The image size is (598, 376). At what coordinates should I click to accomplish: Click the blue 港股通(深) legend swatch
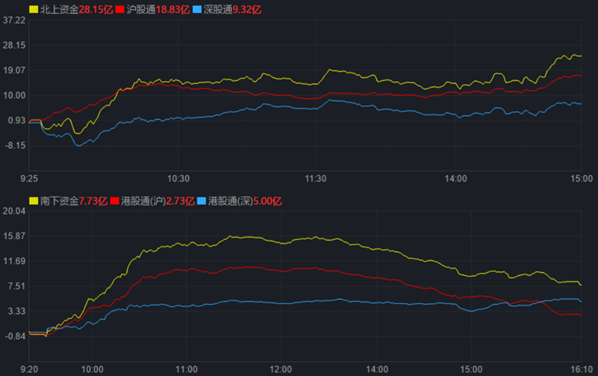[201, 201]
